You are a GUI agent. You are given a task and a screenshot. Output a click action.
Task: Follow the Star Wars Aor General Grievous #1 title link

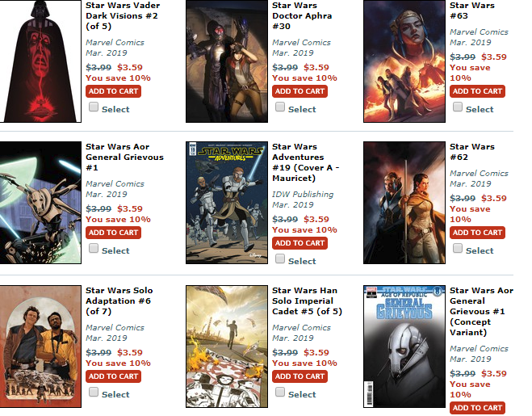(124, 157)
